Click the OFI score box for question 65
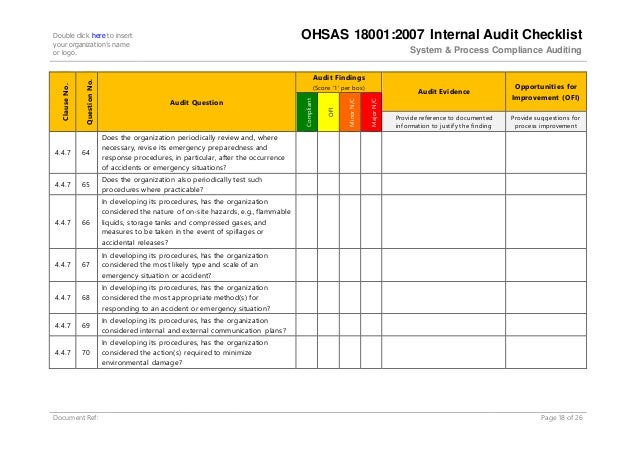 click(x=328, y=184)
